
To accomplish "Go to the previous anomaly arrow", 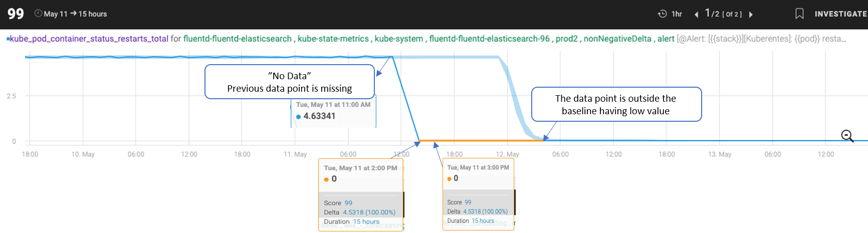I will click(x=696, y=15).
